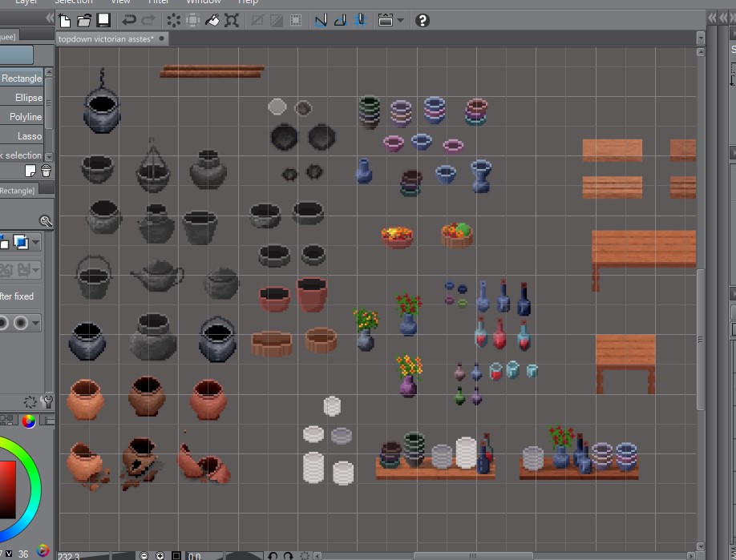Undo the last action
The width and height of the screenshot is (736, 560).
click(129, 20)
